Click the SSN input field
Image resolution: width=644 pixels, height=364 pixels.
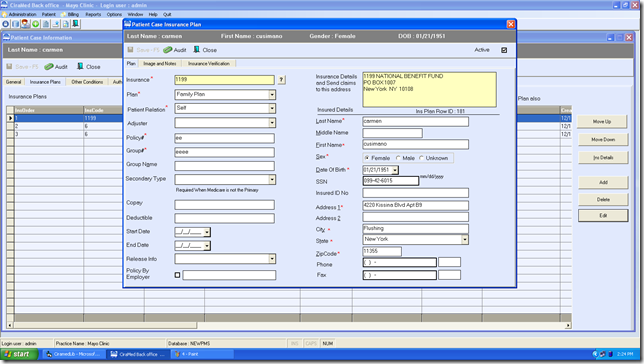coord(391,181)
